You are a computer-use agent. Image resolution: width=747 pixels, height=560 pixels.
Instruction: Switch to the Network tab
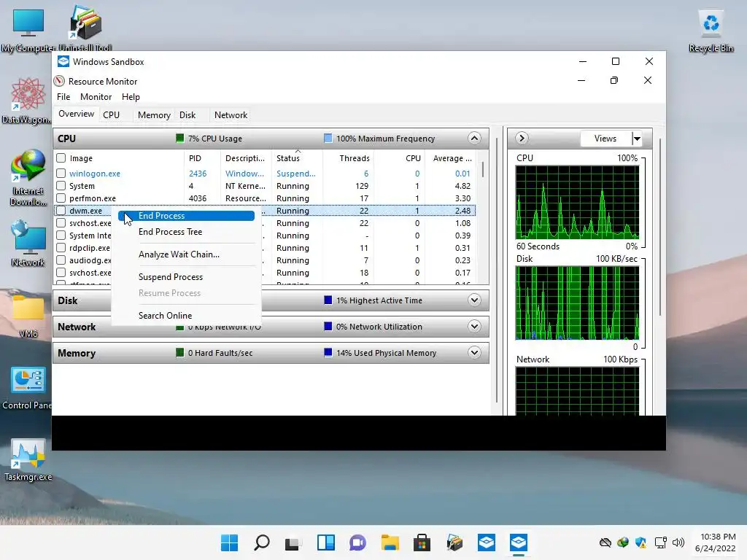[231, 114]
